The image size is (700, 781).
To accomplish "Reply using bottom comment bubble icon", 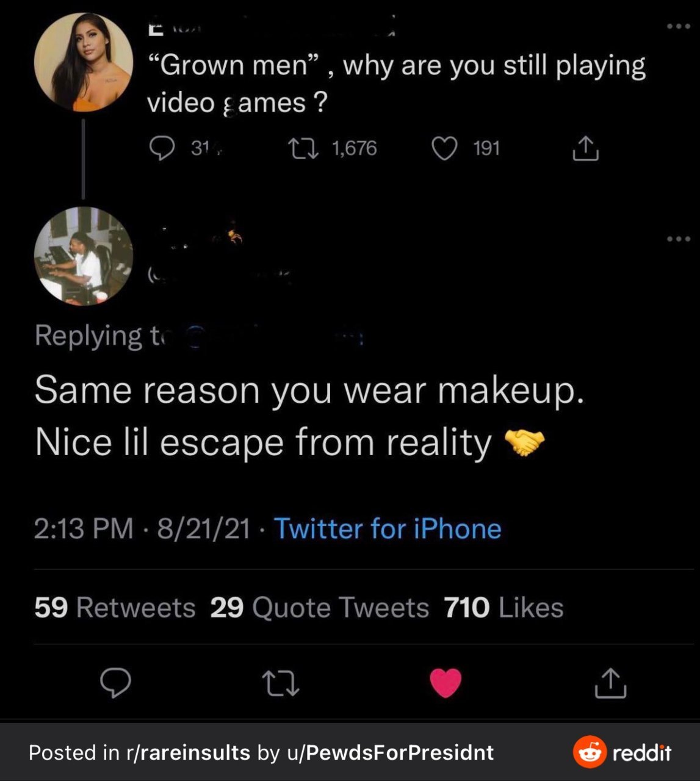I will pyautogui.click(x=115, y=683).
